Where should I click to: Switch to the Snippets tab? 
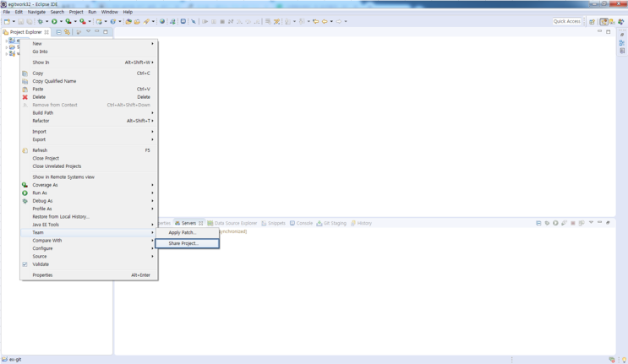(x=274, y=223)
